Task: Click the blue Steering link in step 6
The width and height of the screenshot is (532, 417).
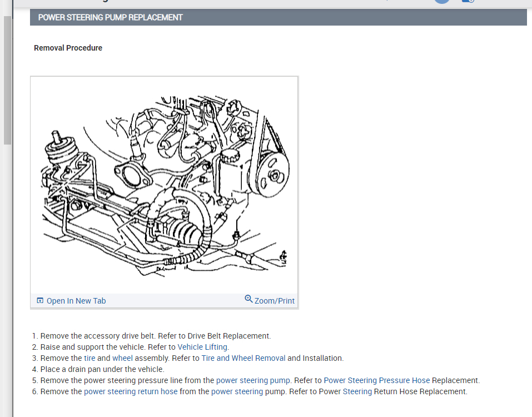Action: click(x=357, y=391)
